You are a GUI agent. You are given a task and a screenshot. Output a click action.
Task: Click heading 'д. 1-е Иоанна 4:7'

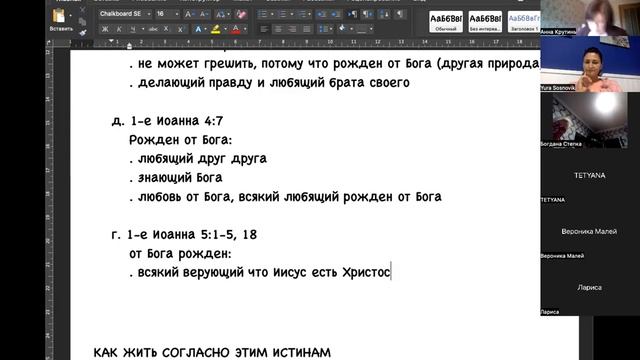(167, 121)
